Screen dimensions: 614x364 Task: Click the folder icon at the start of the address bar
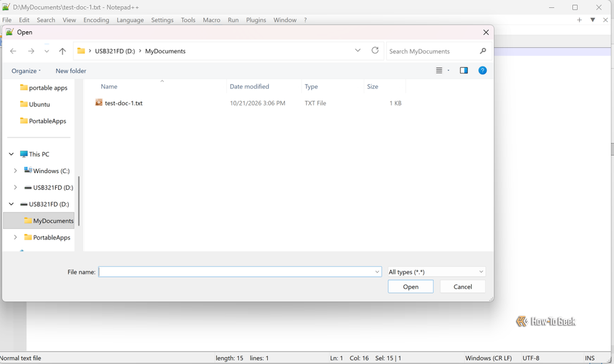pyautogui.click(x=81, y=51)
